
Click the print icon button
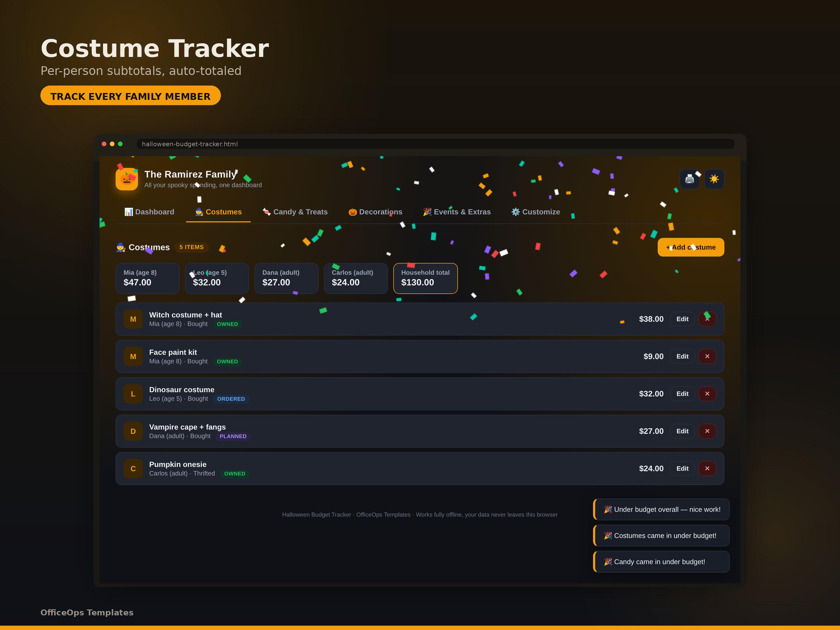689,179
